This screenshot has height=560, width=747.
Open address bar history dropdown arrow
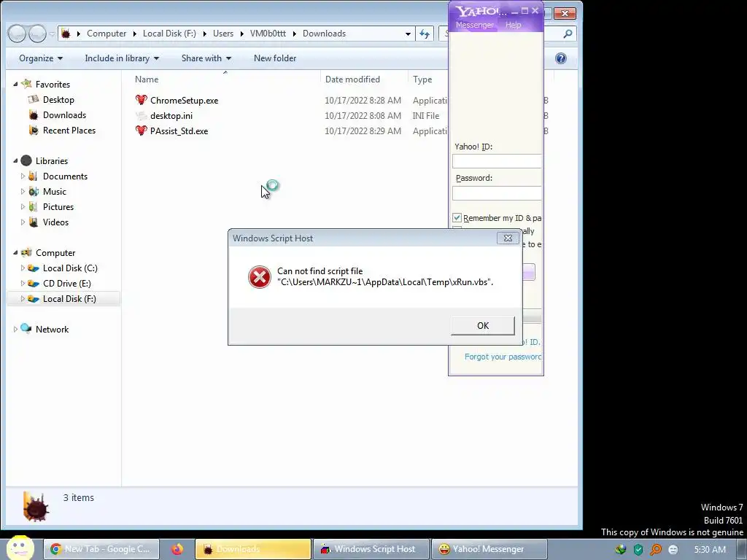point(408,34)
